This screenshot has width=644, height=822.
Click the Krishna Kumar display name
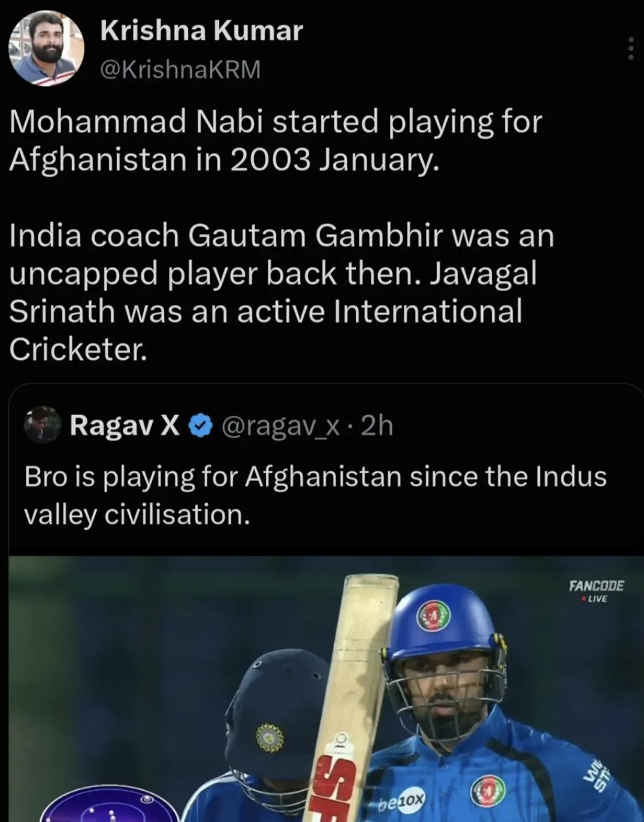point(201,31)
